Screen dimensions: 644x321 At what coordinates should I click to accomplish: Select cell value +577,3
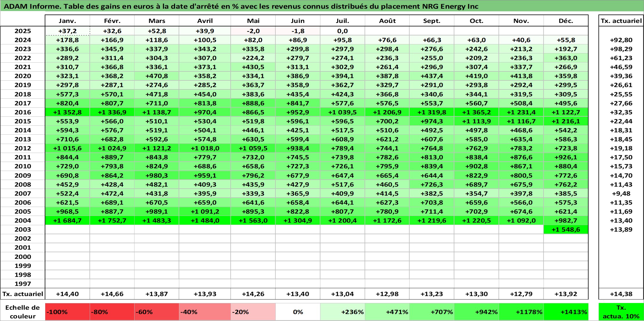(x=67, y=94)
